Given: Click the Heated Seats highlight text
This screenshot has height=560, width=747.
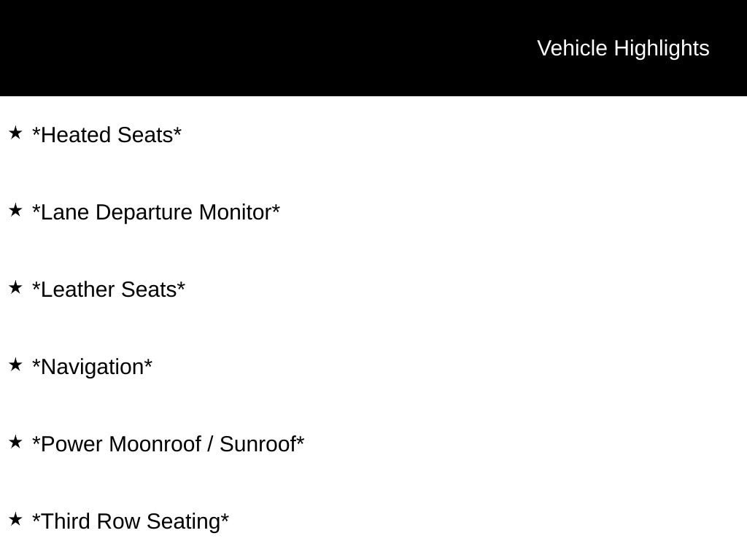Looking at the screenshot, I should [107, 136].
